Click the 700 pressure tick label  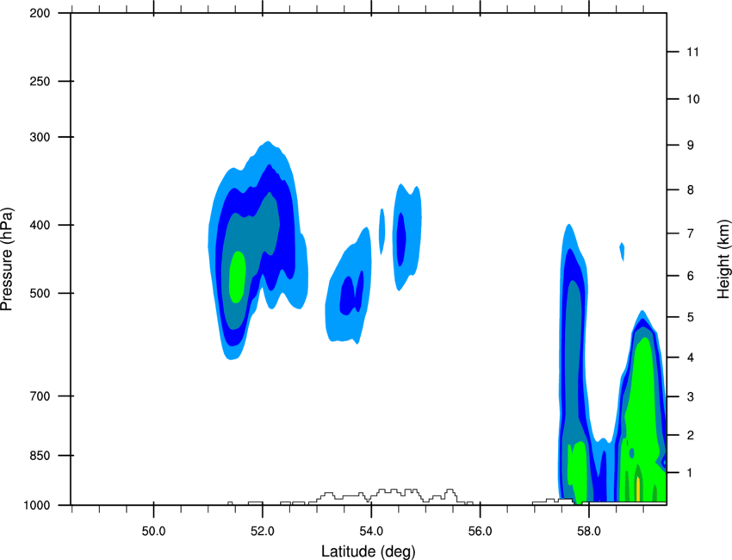tap(40, 396)
